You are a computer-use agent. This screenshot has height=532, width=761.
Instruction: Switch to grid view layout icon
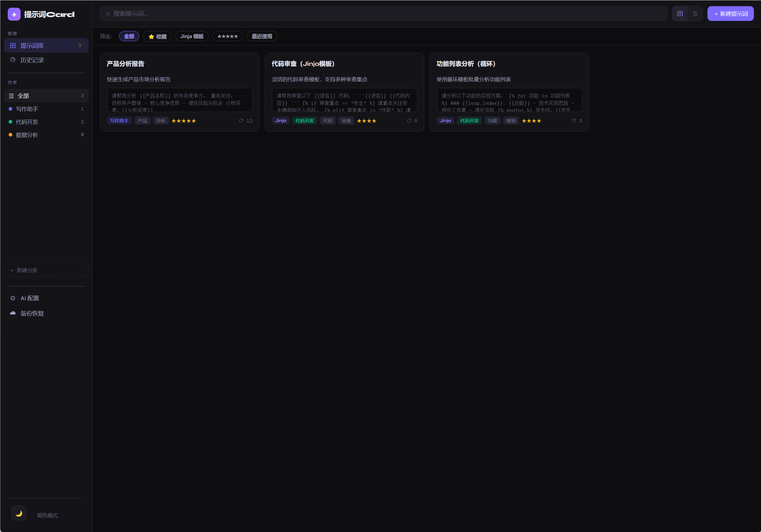(x=680, y=14)
